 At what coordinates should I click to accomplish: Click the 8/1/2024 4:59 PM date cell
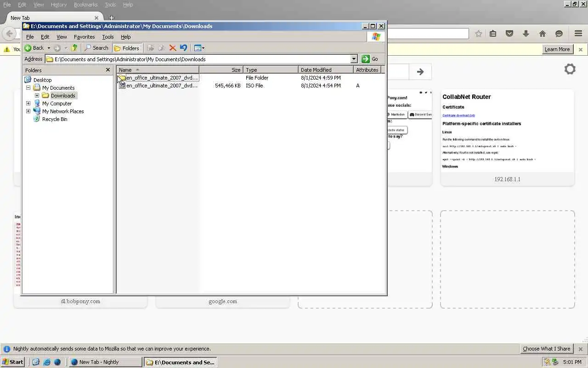[321, 78]
